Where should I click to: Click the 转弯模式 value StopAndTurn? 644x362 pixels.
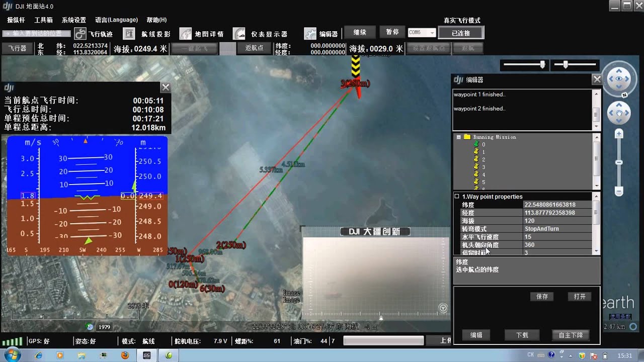point(557,229)
